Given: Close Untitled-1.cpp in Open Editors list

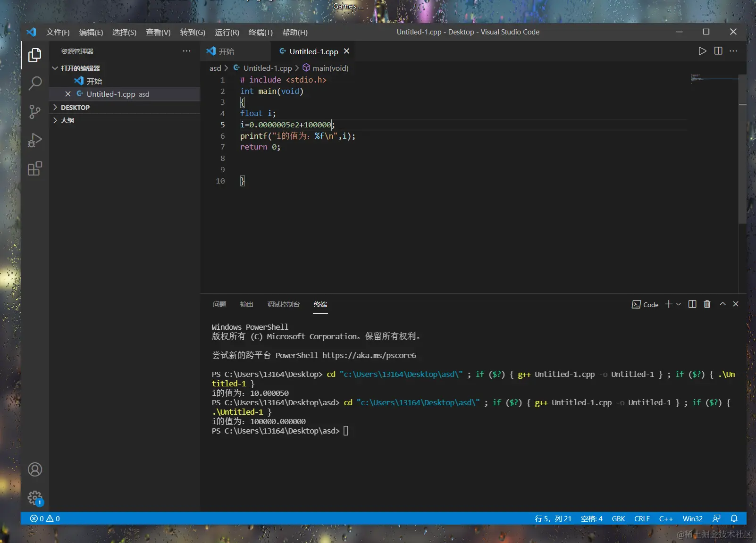Looking at the screenshot, I should pyautogui.click(x=68, y=94).
